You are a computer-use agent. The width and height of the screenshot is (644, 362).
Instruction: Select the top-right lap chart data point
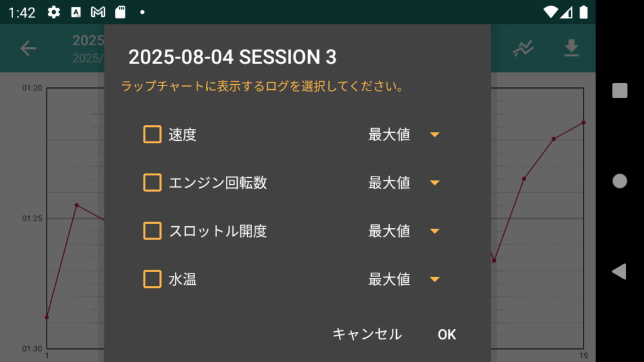click(584, 123)
